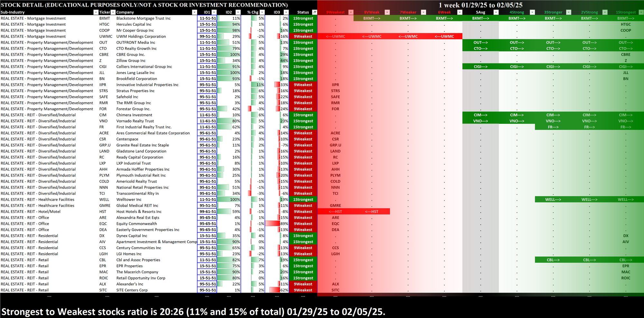Click the Status cell in the Centerspace row
The image size is (644, 318).
pos(303,139)
